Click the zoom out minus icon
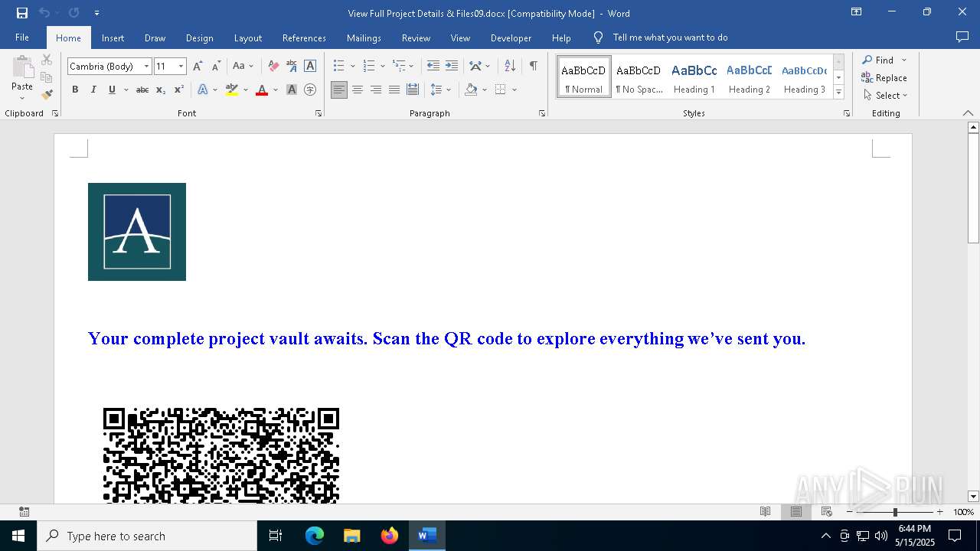 (850, 512)
